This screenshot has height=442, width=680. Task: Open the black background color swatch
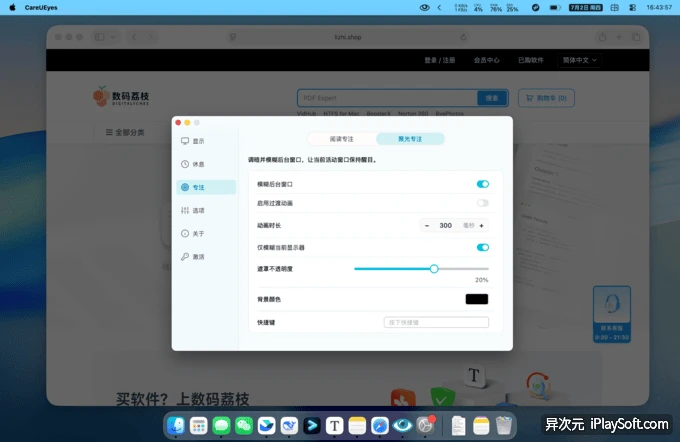click(x=477, y=299)
